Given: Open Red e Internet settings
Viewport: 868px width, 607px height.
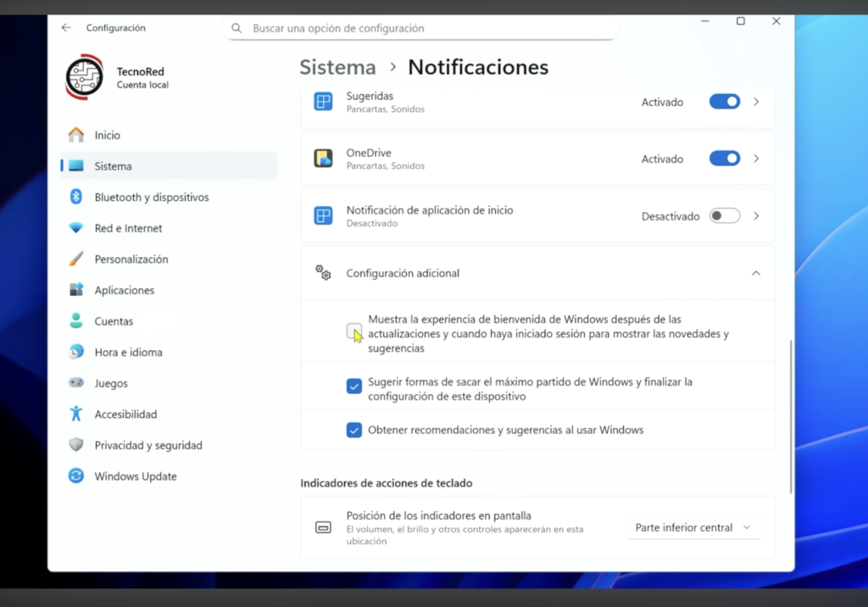Looking at the screenshot, I should click(x=169, y=227).
